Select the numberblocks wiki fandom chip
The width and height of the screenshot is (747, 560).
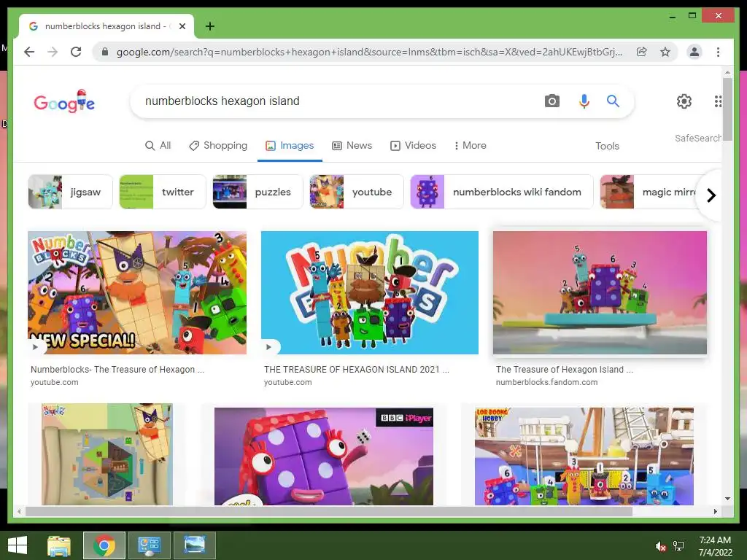point(502,192)
